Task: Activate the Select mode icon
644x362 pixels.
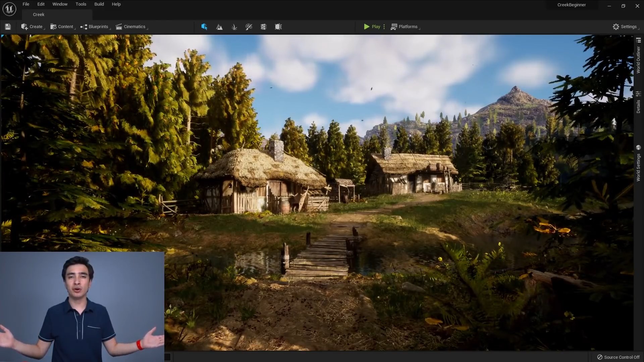Action: 204,27
